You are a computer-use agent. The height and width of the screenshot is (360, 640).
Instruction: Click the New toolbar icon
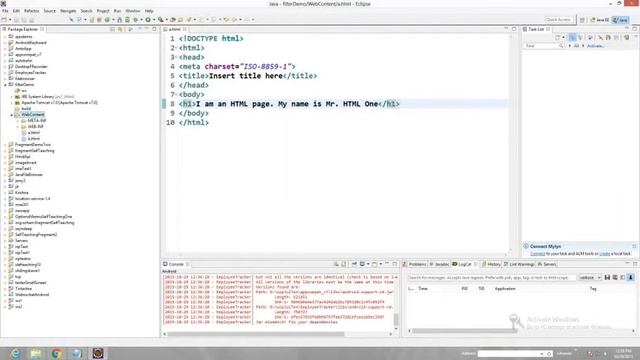tap(4, 20)
